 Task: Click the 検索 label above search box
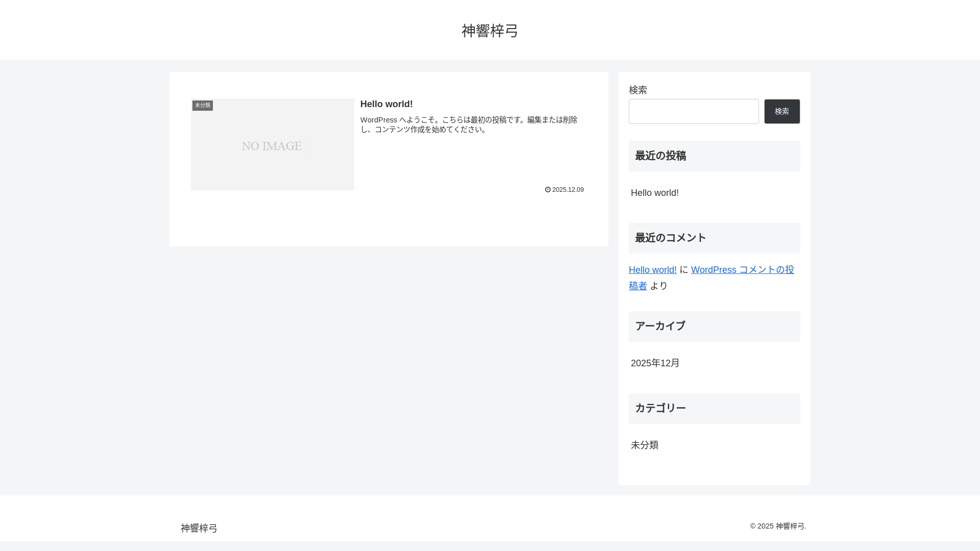(638, 90)
